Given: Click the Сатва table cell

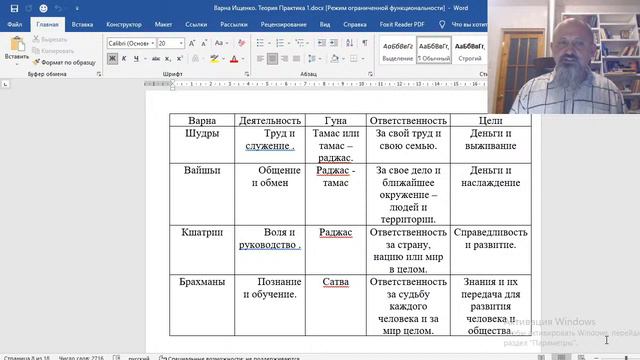Looking at the screenshot, I should point(336,305).
